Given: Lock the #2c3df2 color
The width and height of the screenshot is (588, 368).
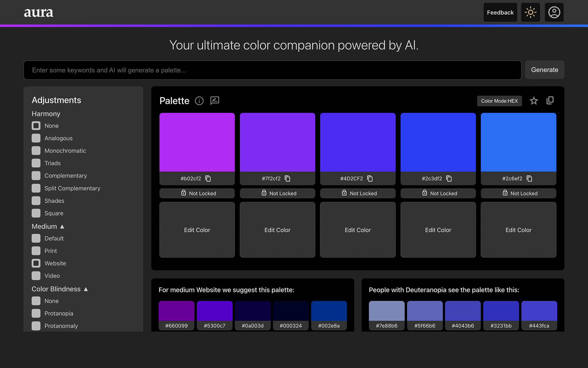Looking at the screenshot, I should pyautogui.click(x=438, y=193).
